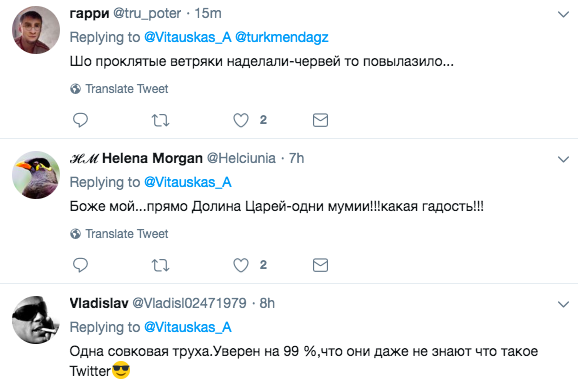Reply to гарри's tweet via comment icon
Image resolution: width=578 pixels, height=385 pixels.
pyautogui.click(x=80, y=120)
